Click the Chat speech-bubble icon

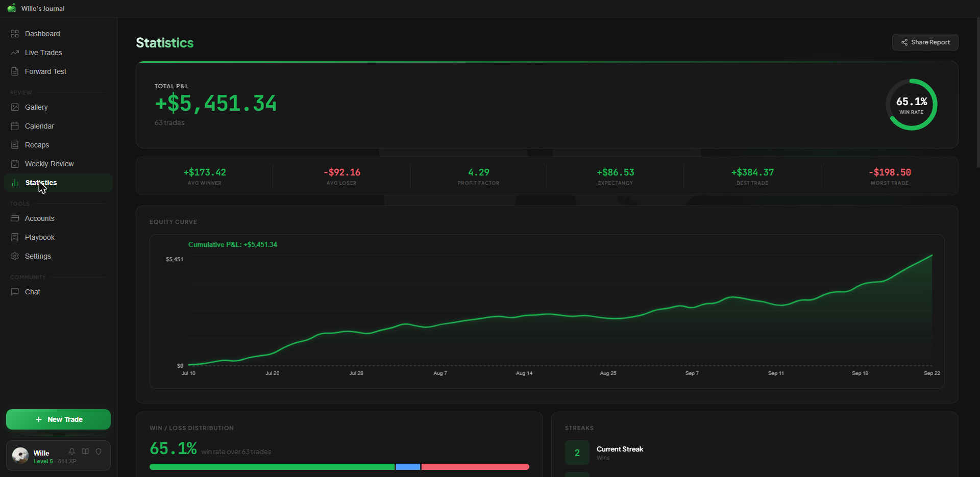pos(15,292)
